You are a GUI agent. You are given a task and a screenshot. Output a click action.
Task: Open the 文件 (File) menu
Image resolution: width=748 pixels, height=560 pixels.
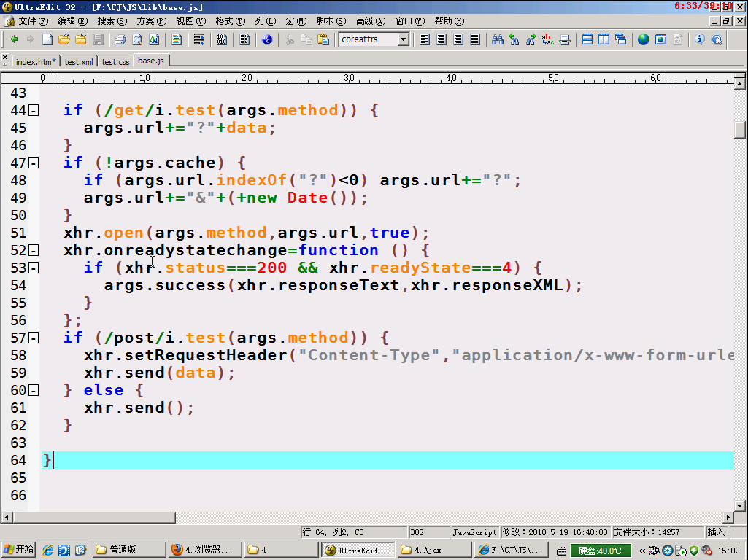tap(32, 21)
